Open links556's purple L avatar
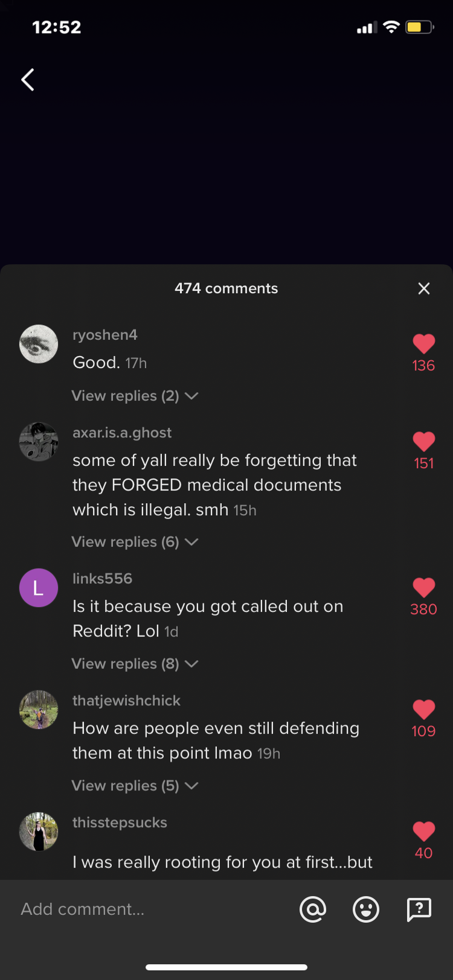Screen dimensions: 453x980 tap(39, 588)
